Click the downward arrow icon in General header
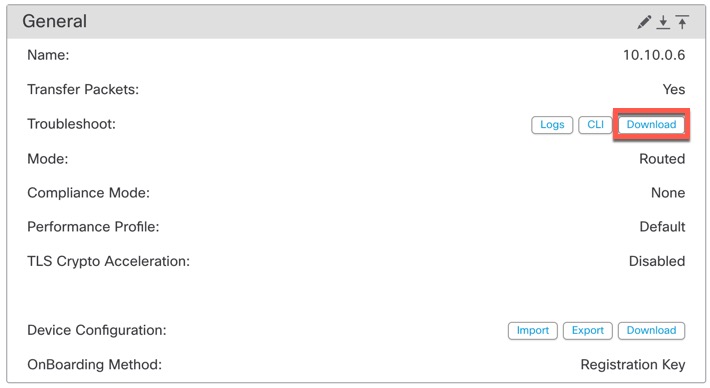 [x=663, y=22]
